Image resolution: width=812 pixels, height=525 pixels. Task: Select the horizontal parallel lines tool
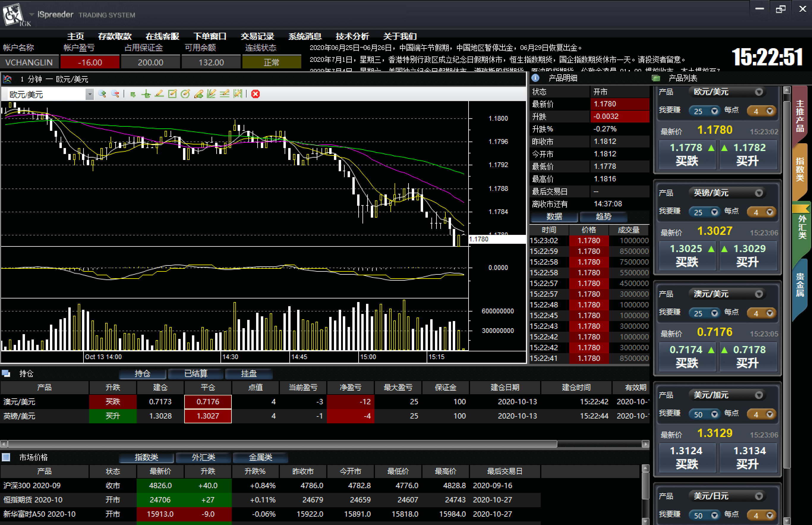tap(224, 94)
